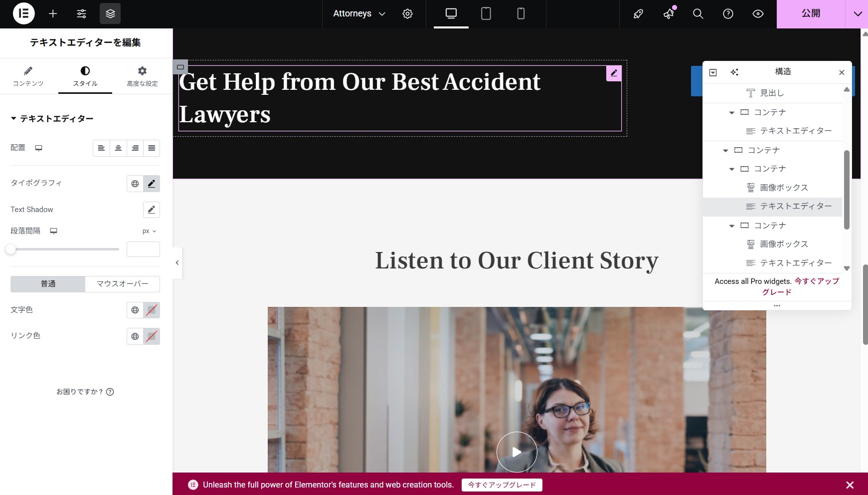Open the 文字色 color swatch
The image size is (868, 495).
pyautogui.click(x=152, y=310)
